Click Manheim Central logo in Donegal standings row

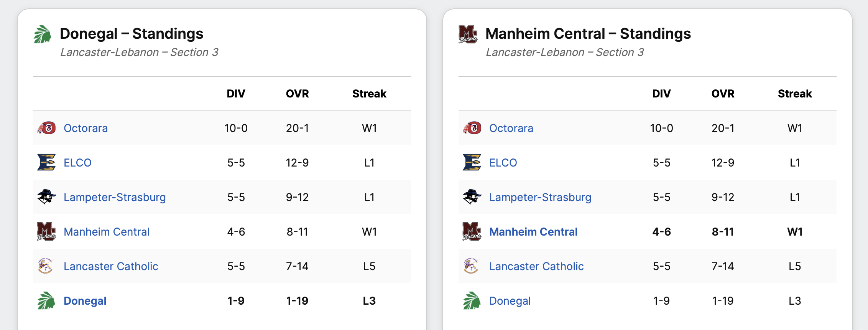coord(46,231)
